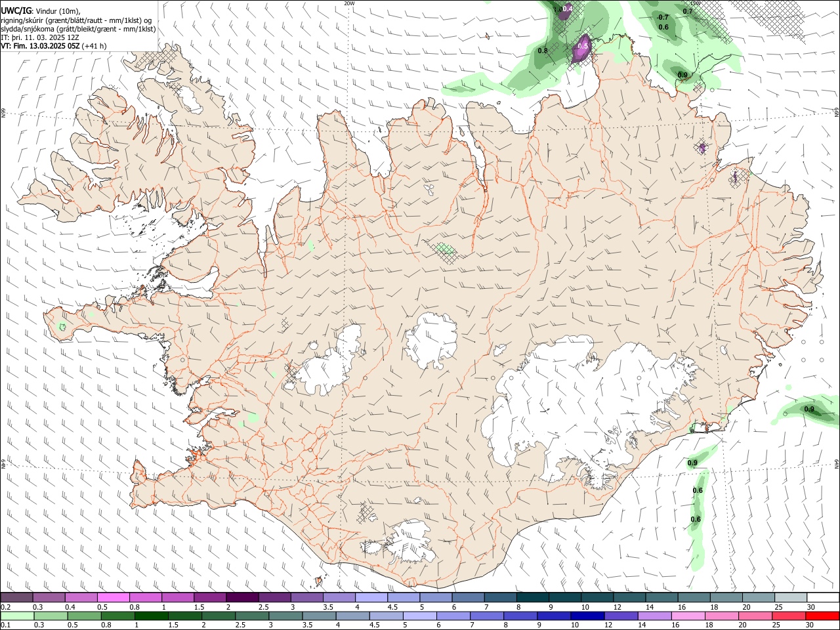Click the '20W' longitude label
Screen dimensions: 840x630
point(348,3)
